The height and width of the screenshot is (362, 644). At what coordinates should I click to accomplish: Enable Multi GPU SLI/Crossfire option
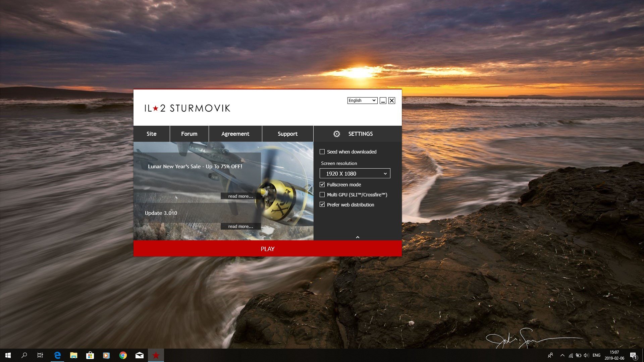coord(322,195)
